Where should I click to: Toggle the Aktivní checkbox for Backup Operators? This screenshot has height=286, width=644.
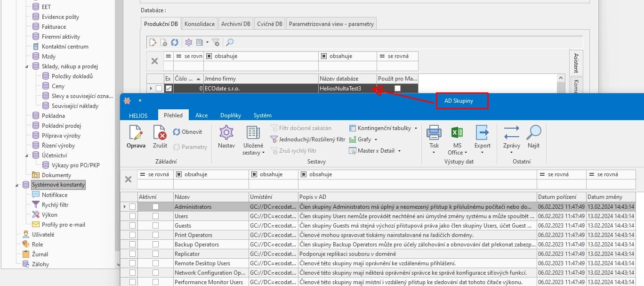tap(155, 245)
